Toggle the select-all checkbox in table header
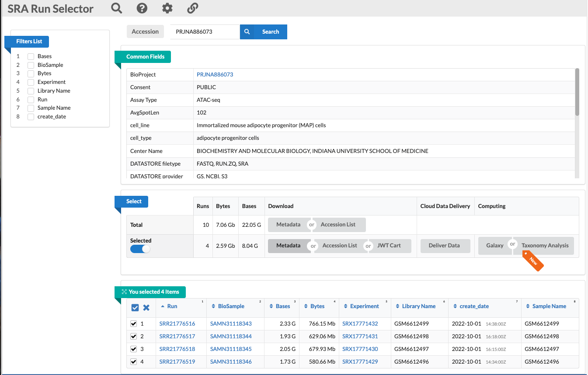Viewport: 588px width, 375px height. click(x=135, y=308)
